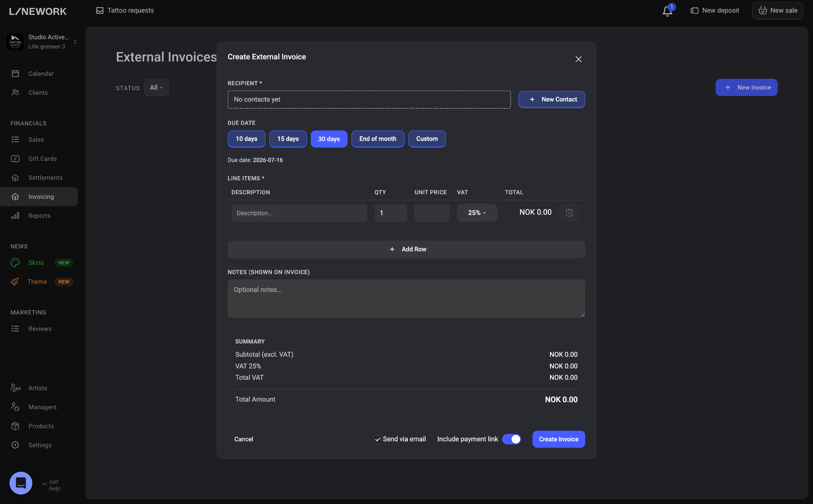
Task: Click Create Invoice button
Action: pyautogui.click(x=559, y=439)
